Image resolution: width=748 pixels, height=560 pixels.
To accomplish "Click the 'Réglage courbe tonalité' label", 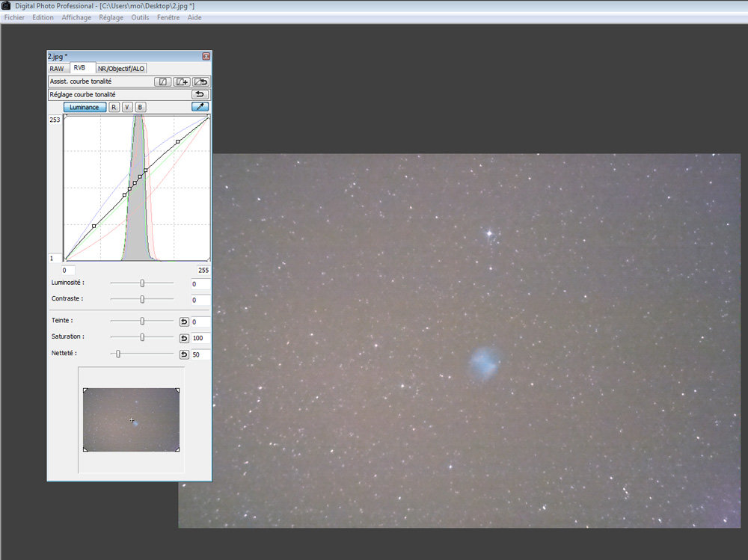I will 82,94.
